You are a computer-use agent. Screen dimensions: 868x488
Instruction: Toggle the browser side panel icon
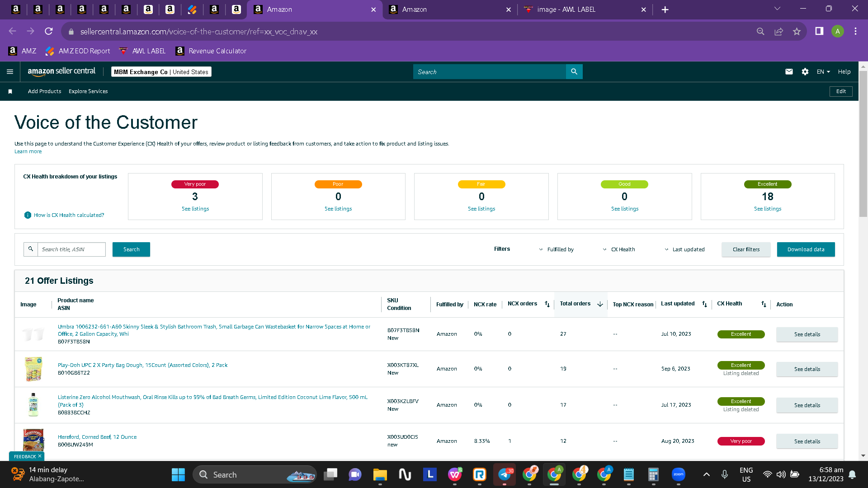click(819, 31)
